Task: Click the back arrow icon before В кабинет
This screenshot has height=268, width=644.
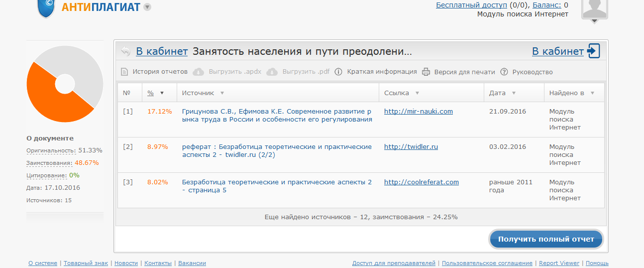Action: pyautogui.click(x=125, y=51)
